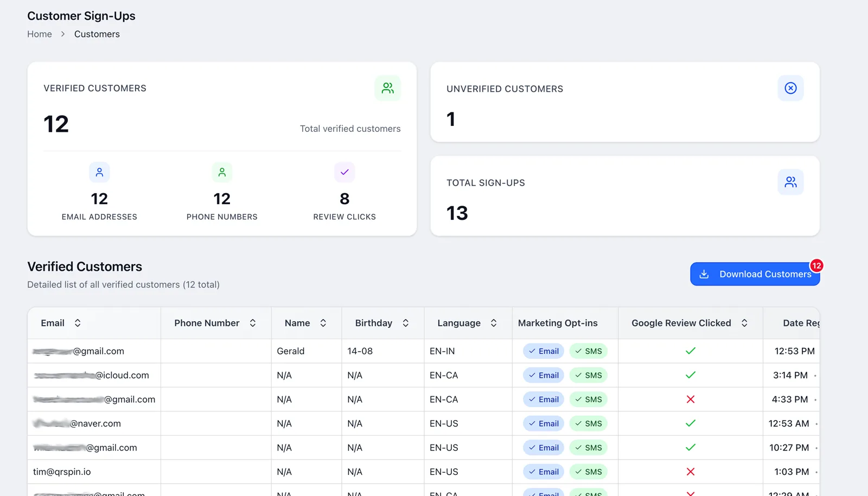The image size is (868, 496).
Task: Click the Total Sign-Ups users icon
Action: pyautogui.click(x=790, y=182)
